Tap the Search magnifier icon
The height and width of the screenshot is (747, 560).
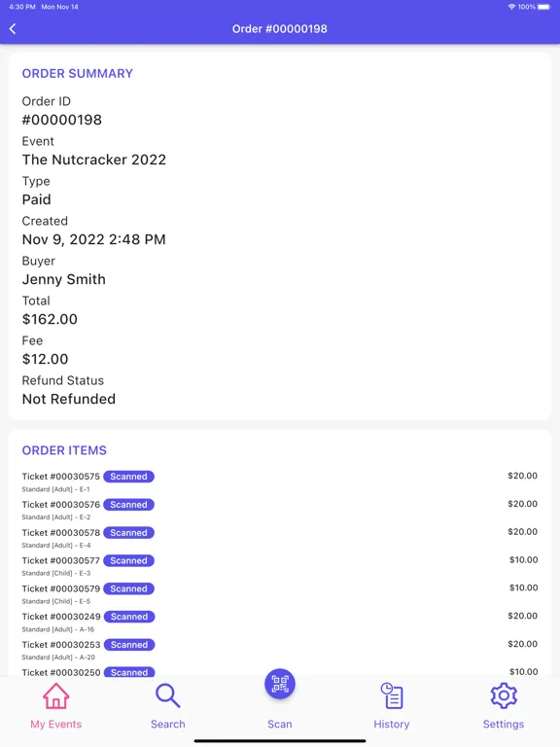coord(167,696)
